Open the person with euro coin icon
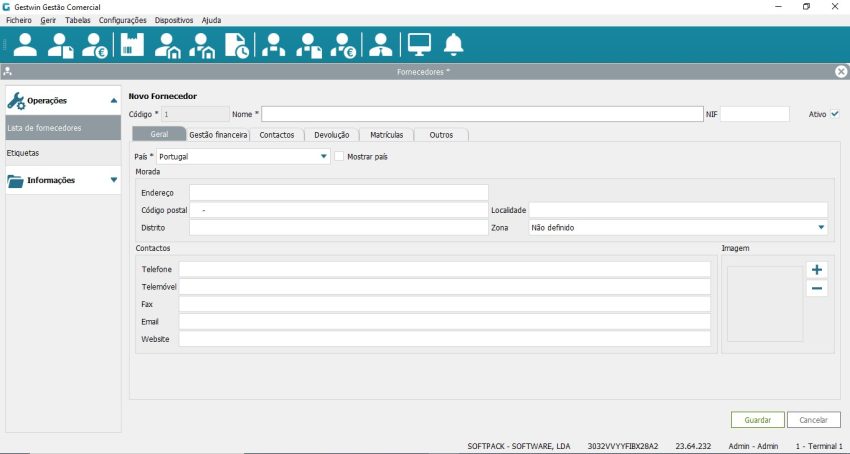 click(95, 45)
